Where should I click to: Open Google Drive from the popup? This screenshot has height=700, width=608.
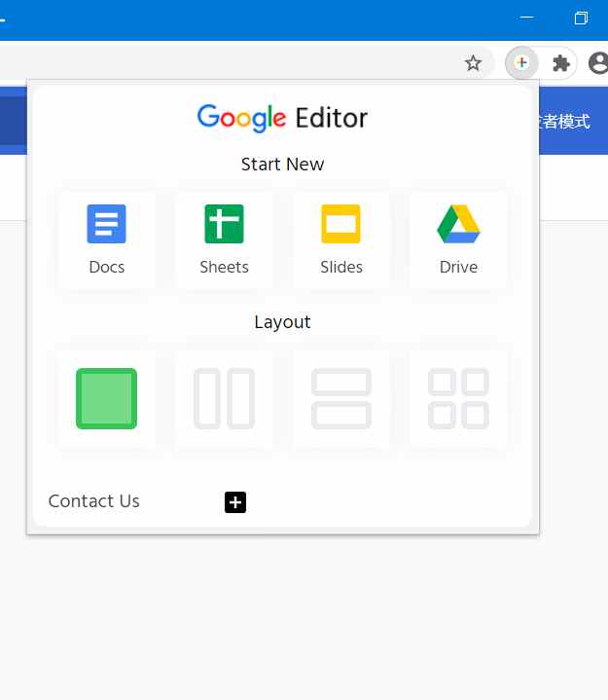tap(458, 240)
